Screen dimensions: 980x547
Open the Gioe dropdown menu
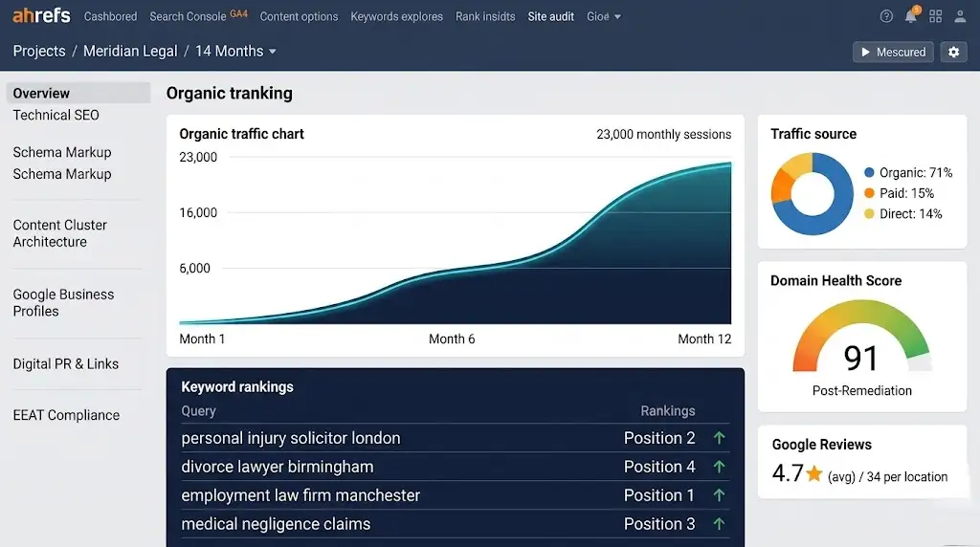604,17
